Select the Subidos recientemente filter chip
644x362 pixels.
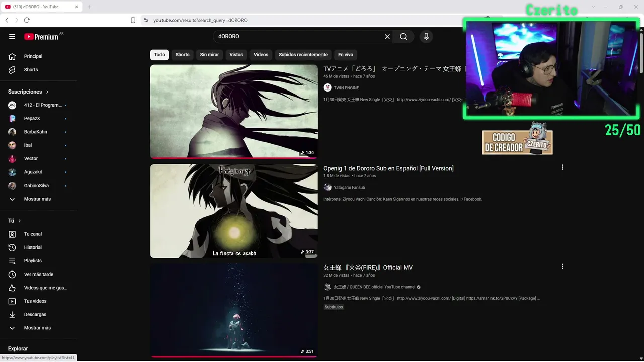[x=303, y=55]
